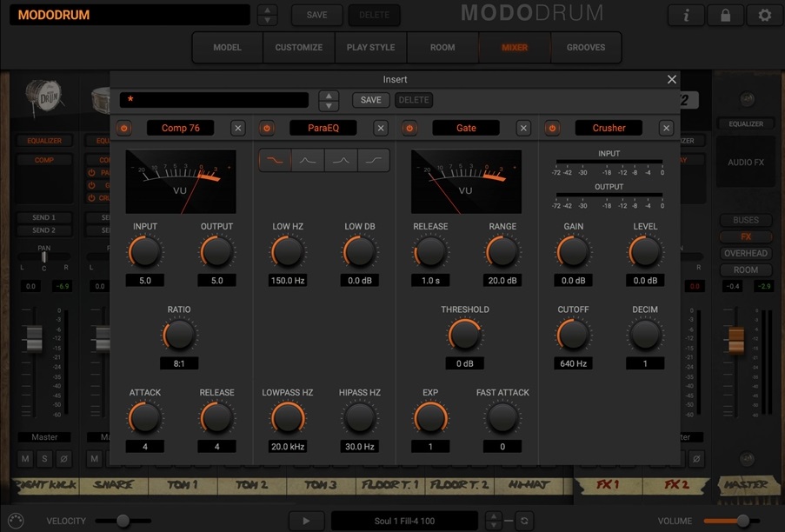785x532 pixels.
Task: Switch to the CUSTOMIZE tab
Action: (299, 48)
